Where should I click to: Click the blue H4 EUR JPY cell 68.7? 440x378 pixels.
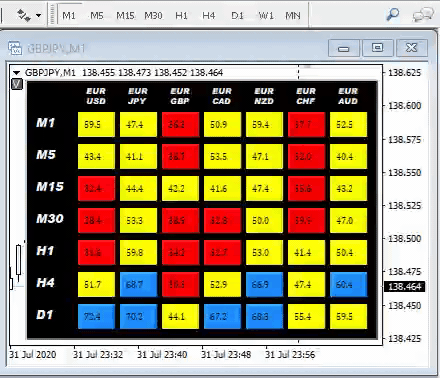[x=138, y=284]
